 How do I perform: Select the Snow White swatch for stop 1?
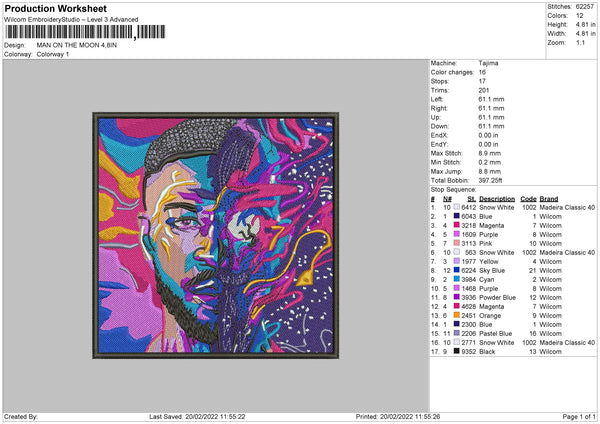pos(457,207)
